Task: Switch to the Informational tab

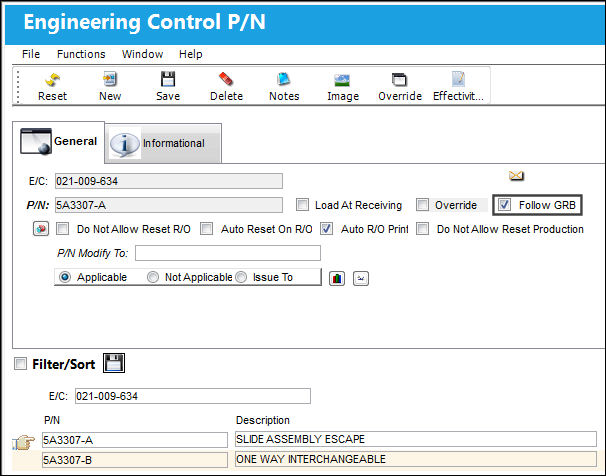Action: [163, 143]
